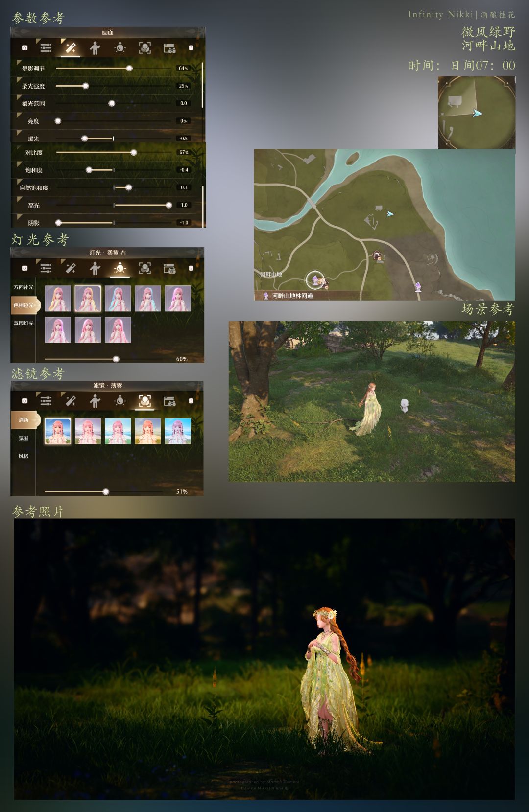Select the fifth filter thumbnail with purple tone

[178, 431]
